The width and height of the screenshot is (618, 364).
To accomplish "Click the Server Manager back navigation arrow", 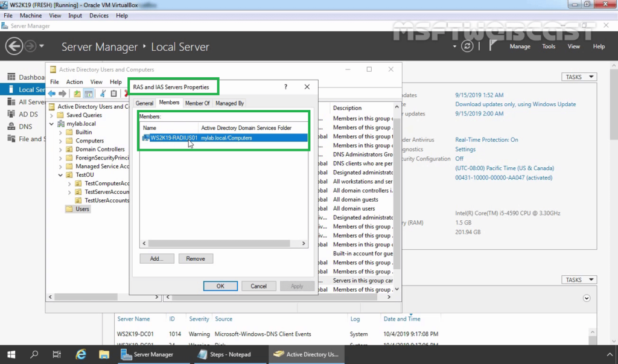I will click(x=14, y=46).
